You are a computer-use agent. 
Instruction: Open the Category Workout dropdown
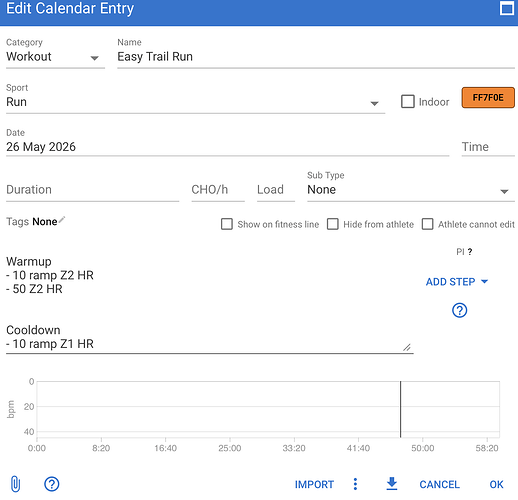[55, 57]
